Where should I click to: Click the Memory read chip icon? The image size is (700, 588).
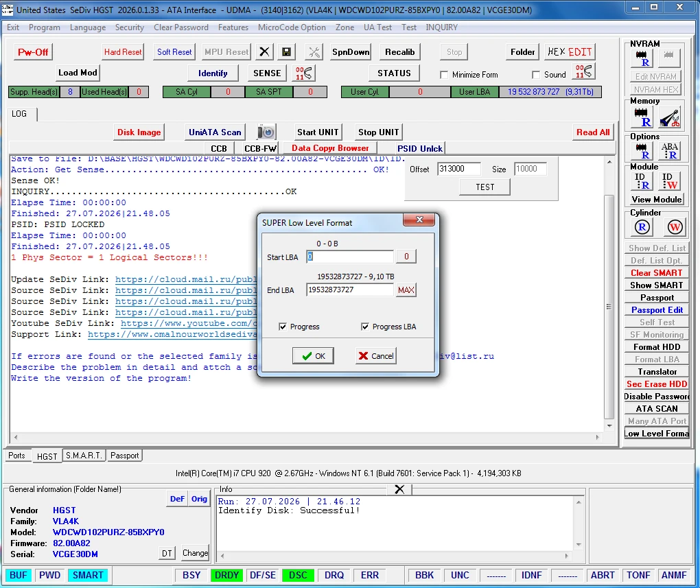[x=642, y=117]
